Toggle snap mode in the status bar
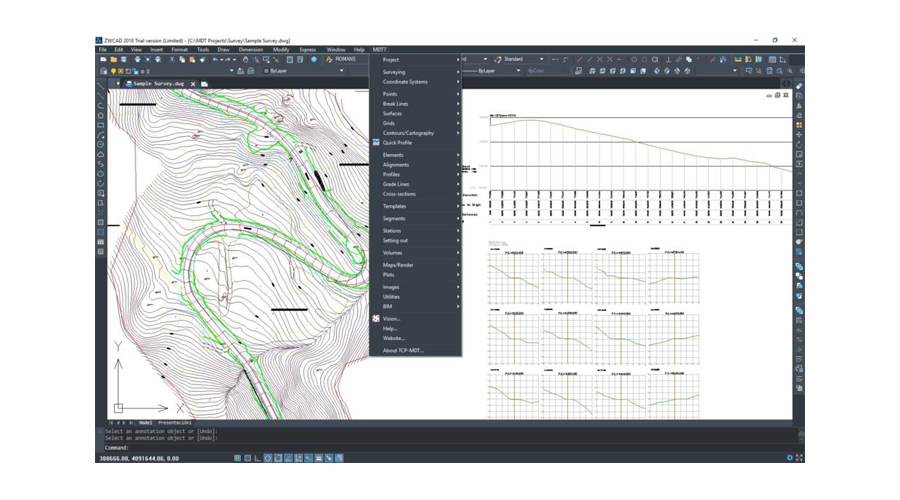Screen dimensions: 900x500 [237, 458]
